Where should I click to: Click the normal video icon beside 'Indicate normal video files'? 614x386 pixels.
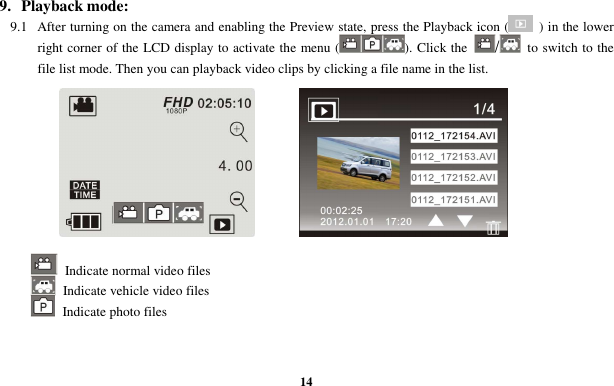pyautogui.click(x=44, y=264)
